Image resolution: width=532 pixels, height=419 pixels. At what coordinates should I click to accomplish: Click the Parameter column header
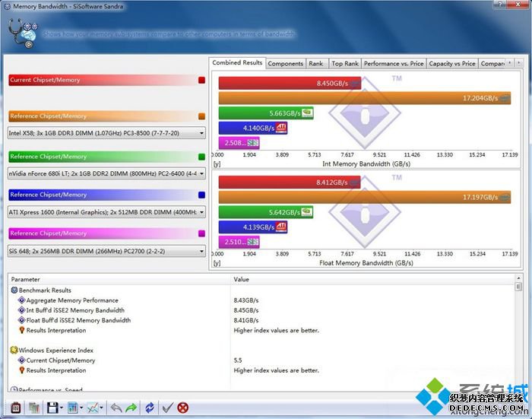pyautogui.click(x=119, y=279)
